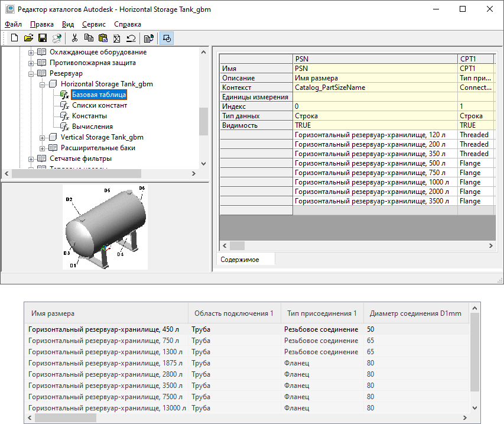Expand the Расширительные баки chapter
Screen dimensions: 504x424
point(42,148)
